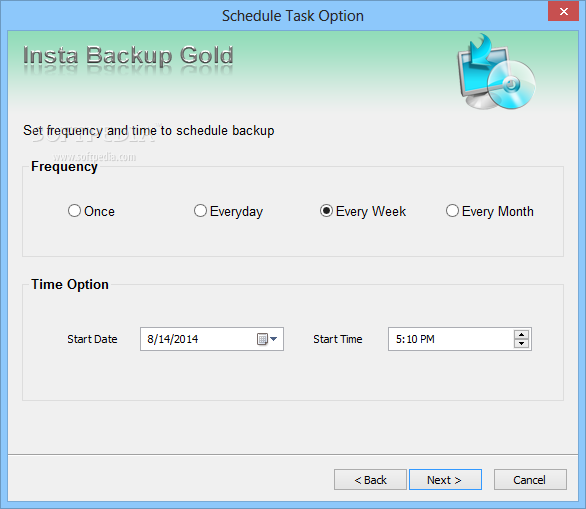Click the Insta Backup Gold computer-disc logo
The height and width of the screenshot is (509, 586).
(x=497, y=72)
